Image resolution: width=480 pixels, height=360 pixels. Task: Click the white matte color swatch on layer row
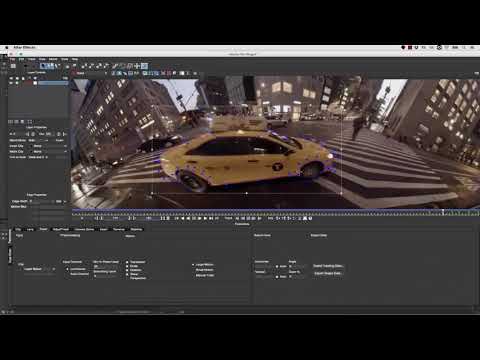35,82
